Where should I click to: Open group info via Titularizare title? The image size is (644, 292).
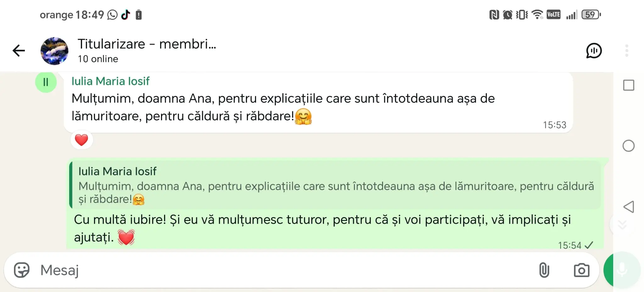click(147, 44)
